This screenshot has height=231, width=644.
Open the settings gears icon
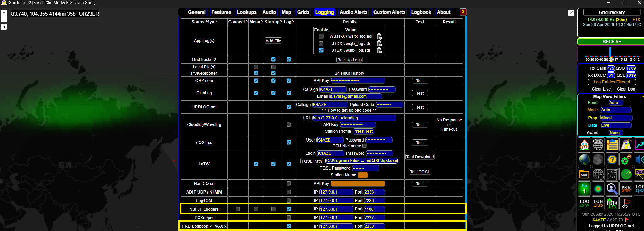click(x=626, y=159)
